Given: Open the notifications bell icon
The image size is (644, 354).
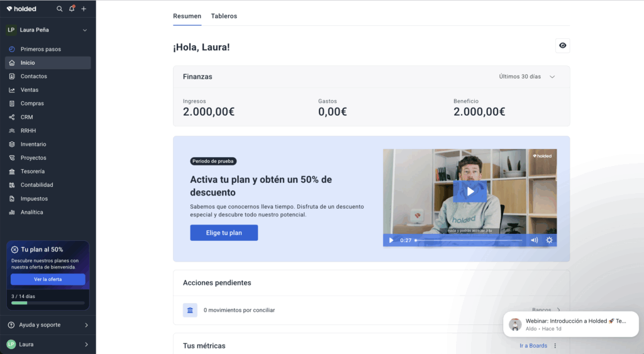Looking at the screenshot, I should pos(72,9).
